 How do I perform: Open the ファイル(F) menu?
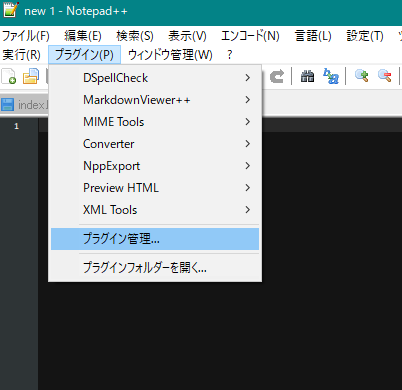26,36
